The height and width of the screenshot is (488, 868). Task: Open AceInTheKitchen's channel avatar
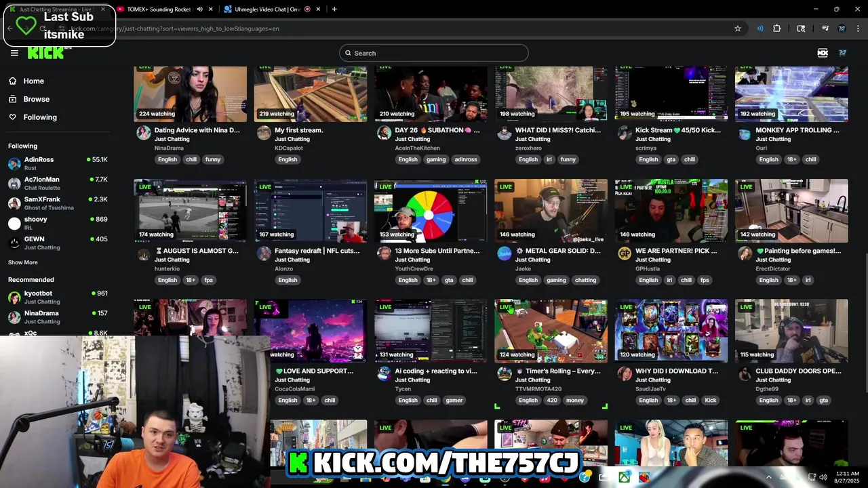(384, 133)
